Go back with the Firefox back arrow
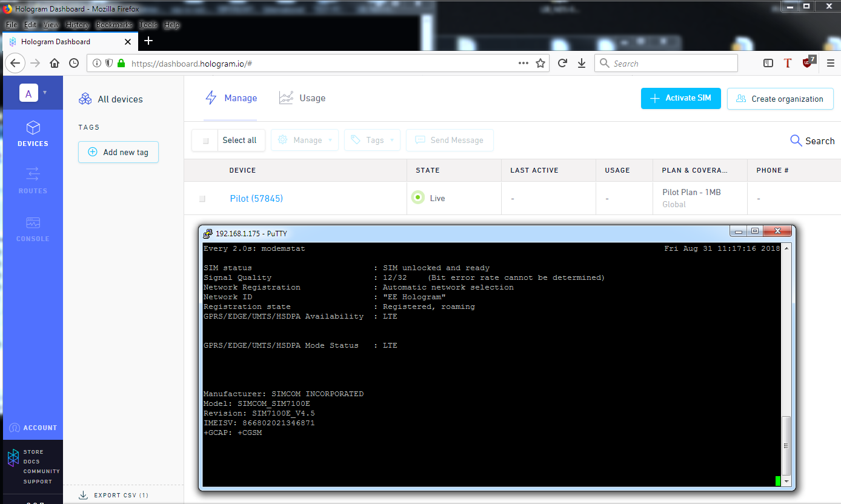The height and width of the screenshot is (504, 841). 16,63
